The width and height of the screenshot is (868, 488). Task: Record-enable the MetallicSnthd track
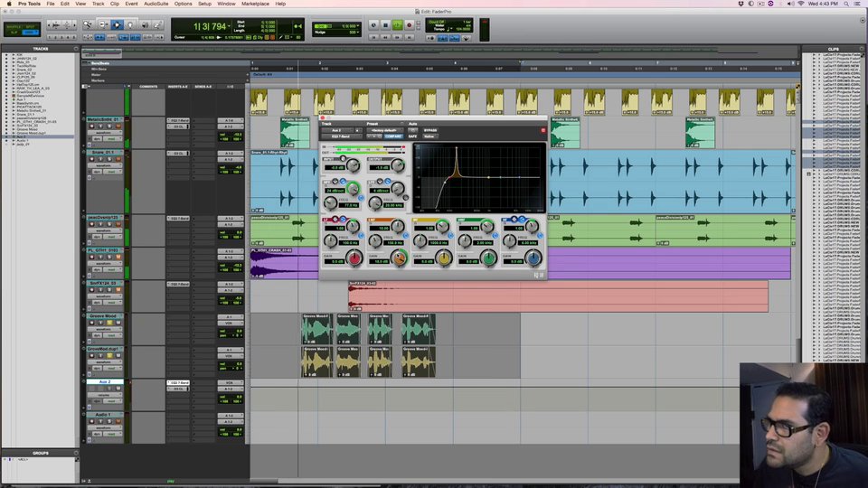coord(92,127)
